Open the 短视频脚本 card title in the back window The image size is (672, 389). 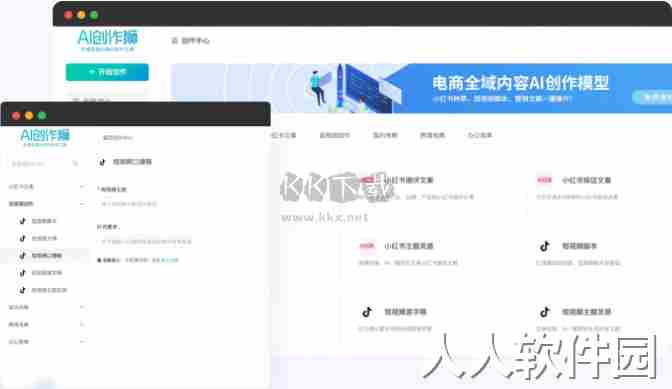579,246
